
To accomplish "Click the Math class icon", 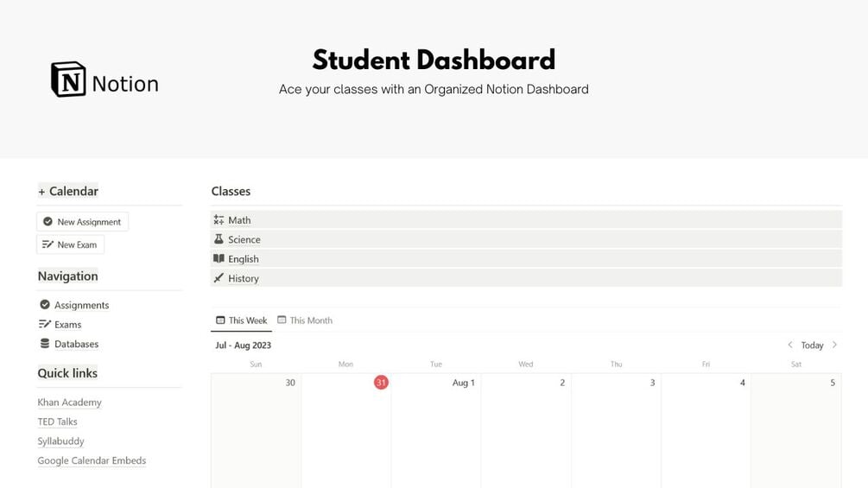I will tap(219, 220).
